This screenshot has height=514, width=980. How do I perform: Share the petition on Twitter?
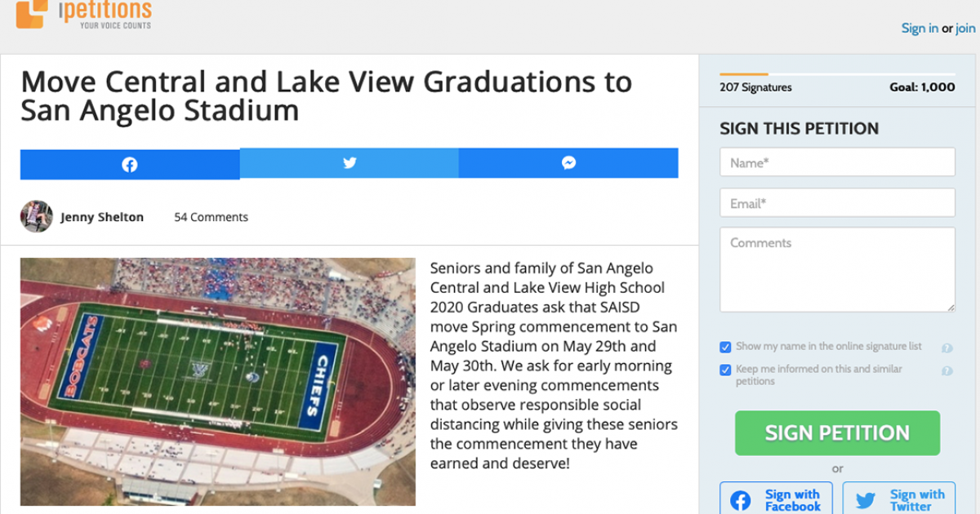(x=349, y=163)
